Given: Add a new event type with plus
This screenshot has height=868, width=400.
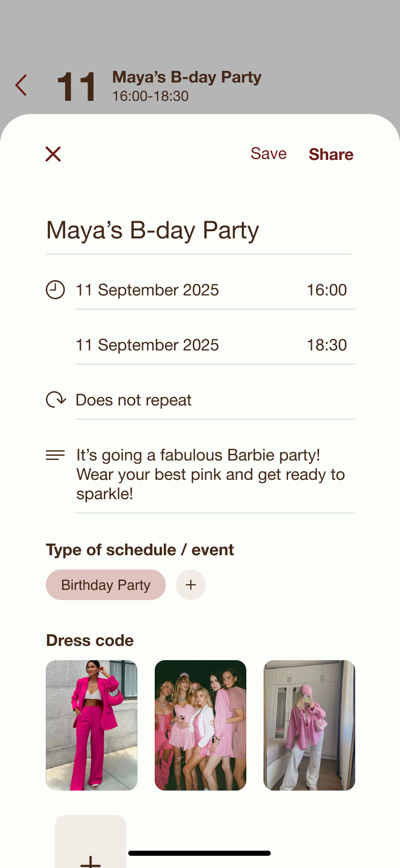Looking at the screenshot, I should [x=191, y=585].
